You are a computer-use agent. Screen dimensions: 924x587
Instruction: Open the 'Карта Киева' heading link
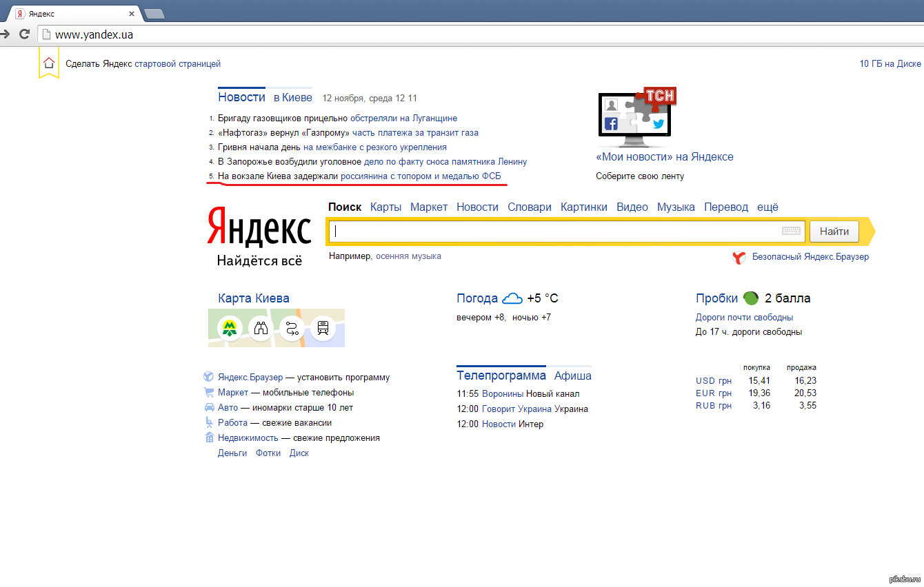[254, 298]
